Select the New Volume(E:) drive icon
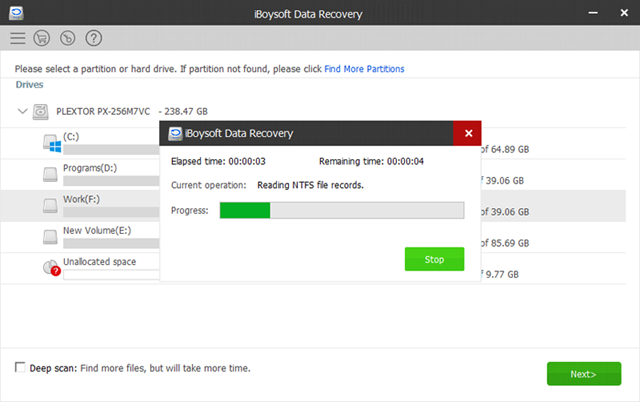Viewport: 640px width, 402px height. coord(50,237)
